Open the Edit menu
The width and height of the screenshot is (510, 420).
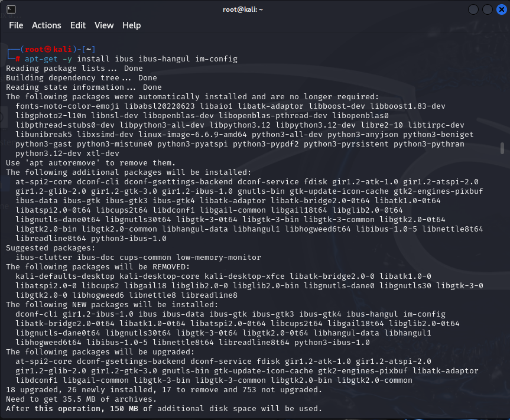78,25
